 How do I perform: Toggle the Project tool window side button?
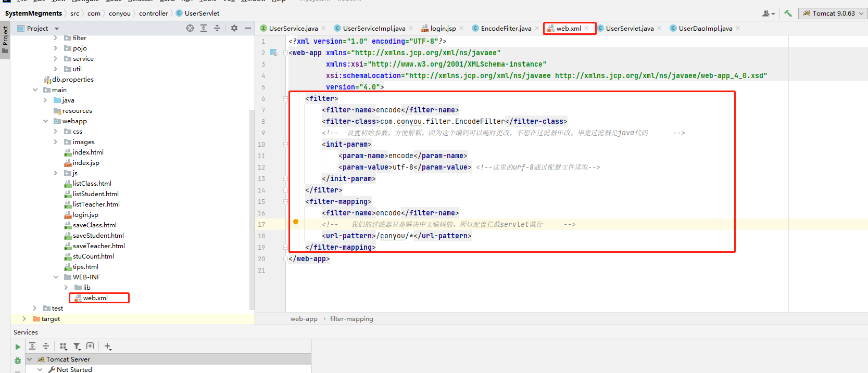coord(5,40)
